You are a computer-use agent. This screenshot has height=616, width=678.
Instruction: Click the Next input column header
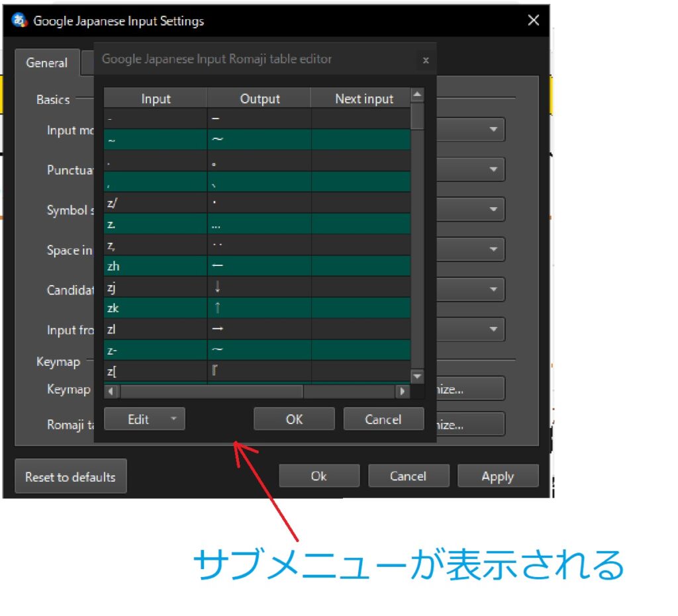pos(361,99)
